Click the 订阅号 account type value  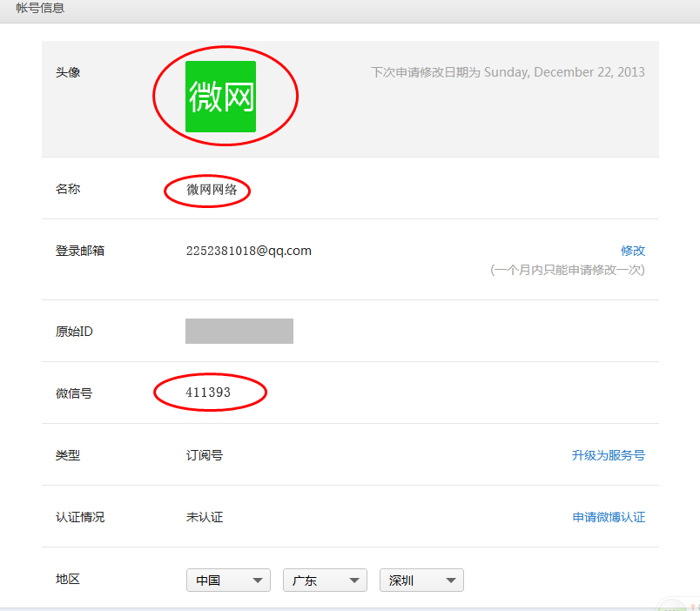point(205,455)
